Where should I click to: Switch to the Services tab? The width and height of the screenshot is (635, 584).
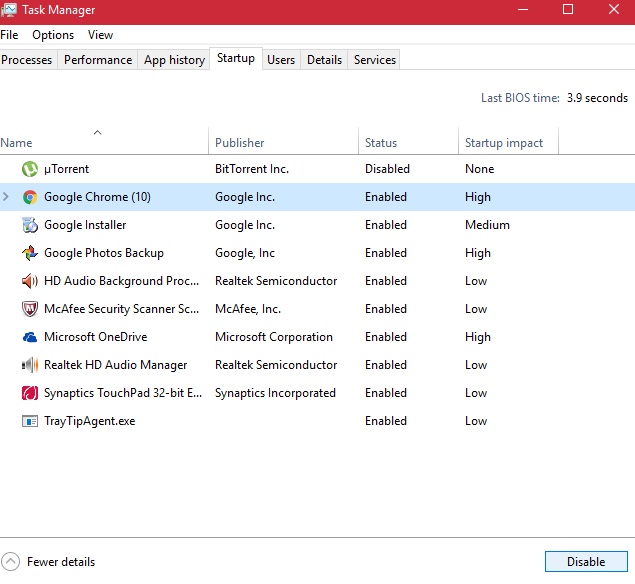pyautogui.click(x=375, y=60)
